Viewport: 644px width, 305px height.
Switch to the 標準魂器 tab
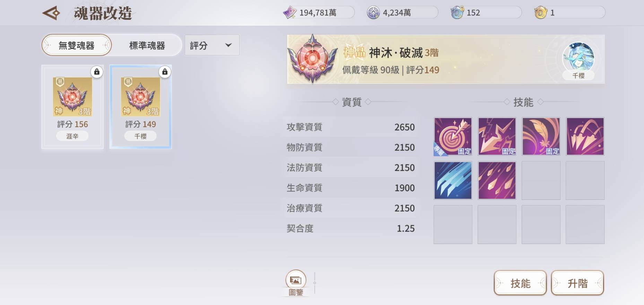[x=147, y=45]
